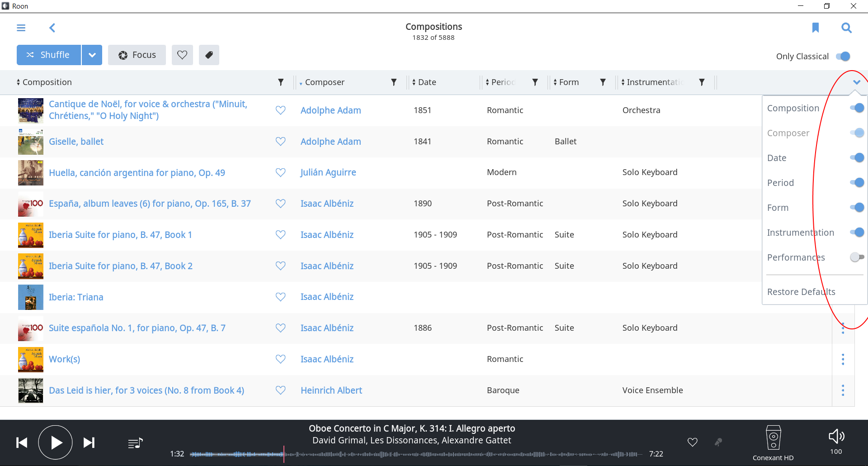Open three-dot menu for Das Leid row
Image resolution: width=868 pixels, height=466 pixels.
click(x=843, y=390)
